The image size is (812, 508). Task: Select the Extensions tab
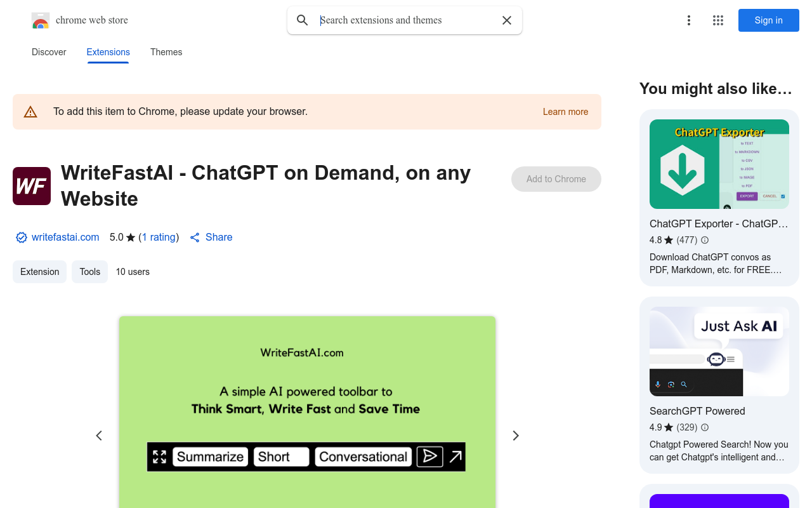pyautogui.click(x=108, y=52)
